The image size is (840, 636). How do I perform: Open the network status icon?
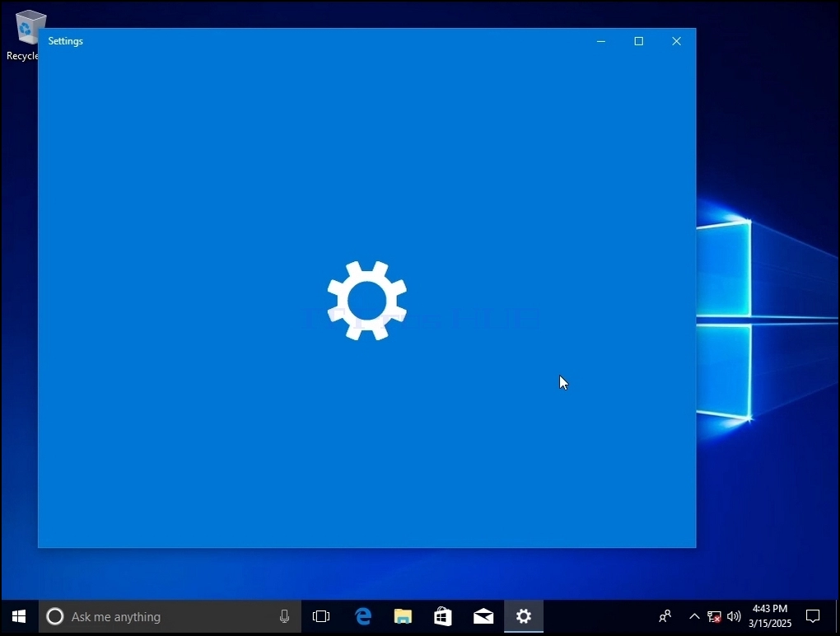[714, 617]
